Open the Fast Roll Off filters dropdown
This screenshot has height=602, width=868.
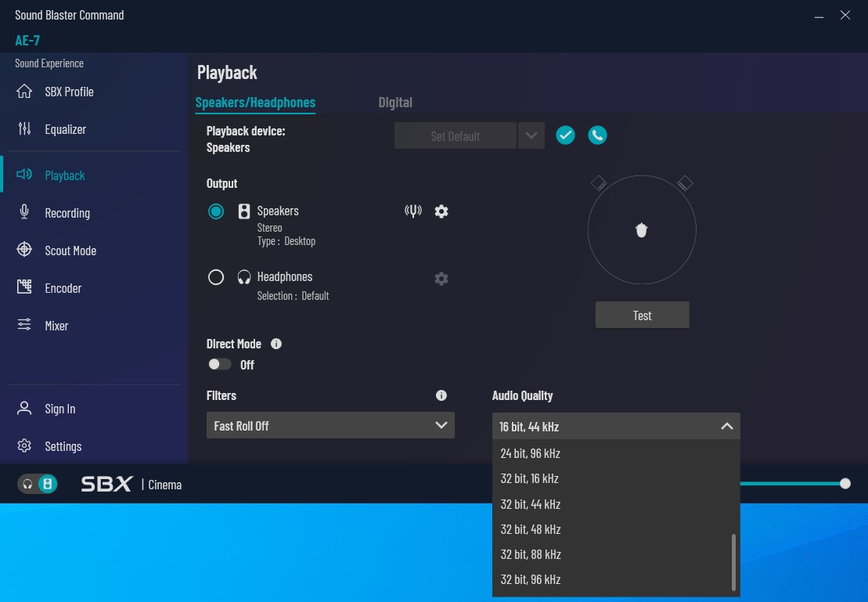[330, 426]
